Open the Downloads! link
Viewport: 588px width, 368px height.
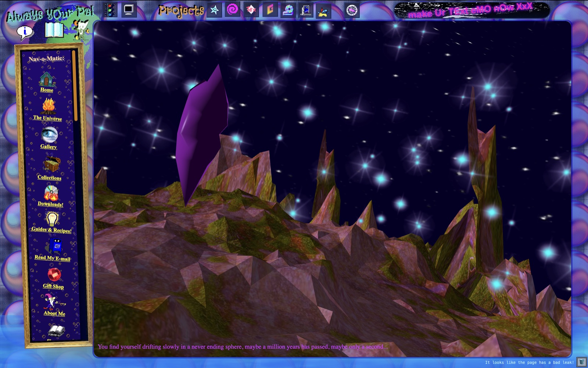50,204
